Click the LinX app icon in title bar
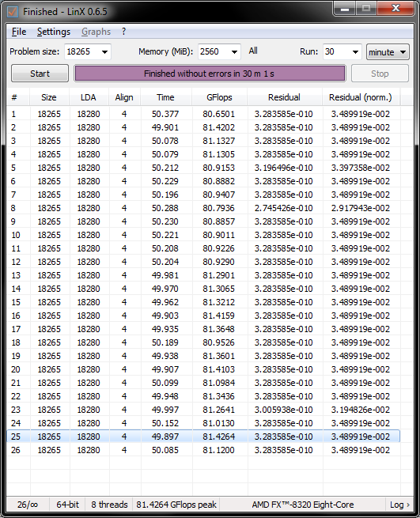This screenshot has width=420, height=518. pyautogui.click(x=13, y=12)
